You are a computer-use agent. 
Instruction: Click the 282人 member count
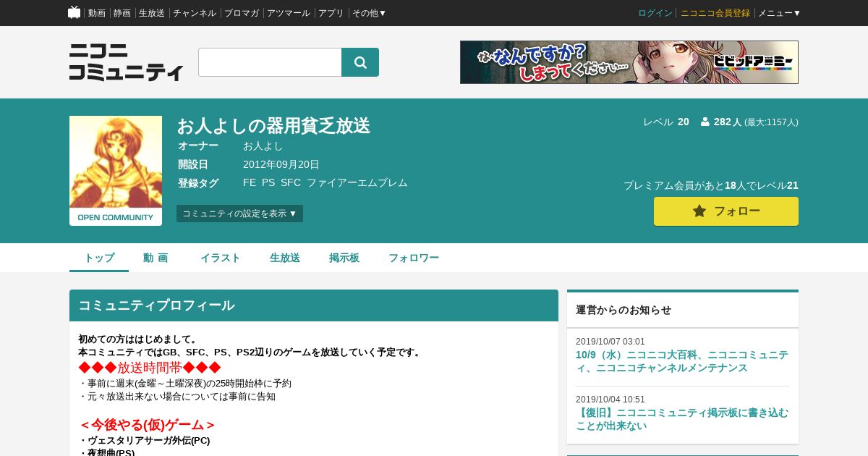click(728, 122)
